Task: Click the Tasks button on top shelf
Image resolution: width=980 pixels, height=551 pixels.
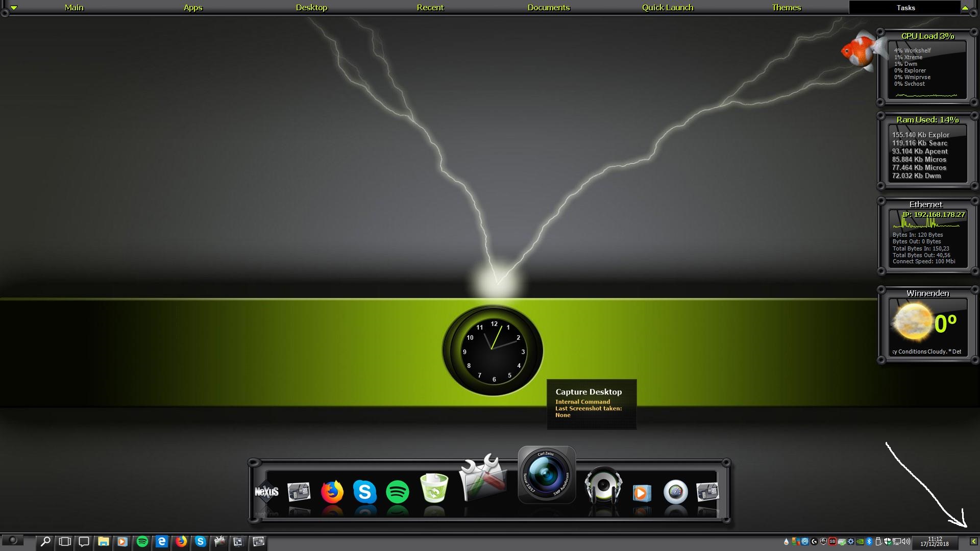Action: point(905,8)
